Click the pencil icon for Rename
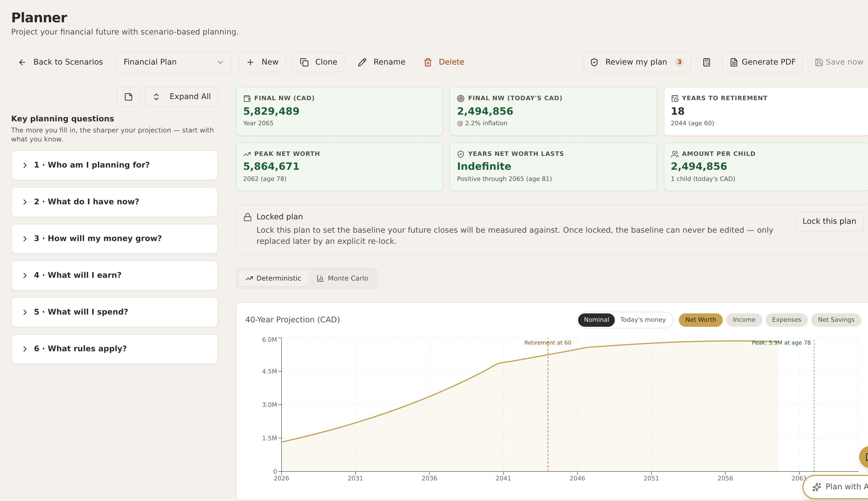868x501 pixels. coord(362,62)
